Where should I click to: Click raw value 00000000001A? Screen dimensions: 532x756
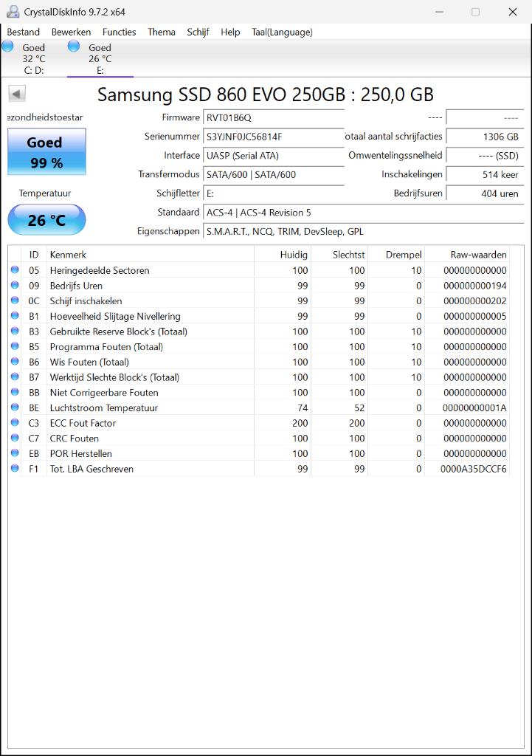click(x=474, y=408)
